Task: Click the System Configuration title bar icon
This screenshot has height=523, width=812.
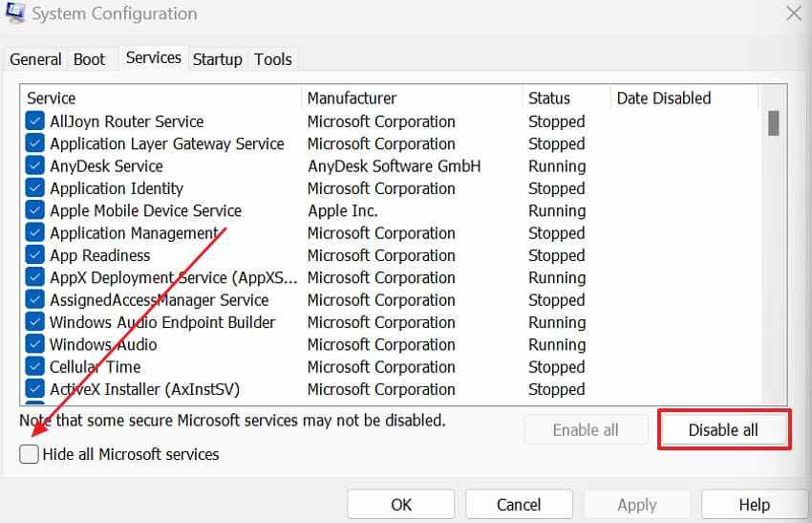Action: point(14,11)
